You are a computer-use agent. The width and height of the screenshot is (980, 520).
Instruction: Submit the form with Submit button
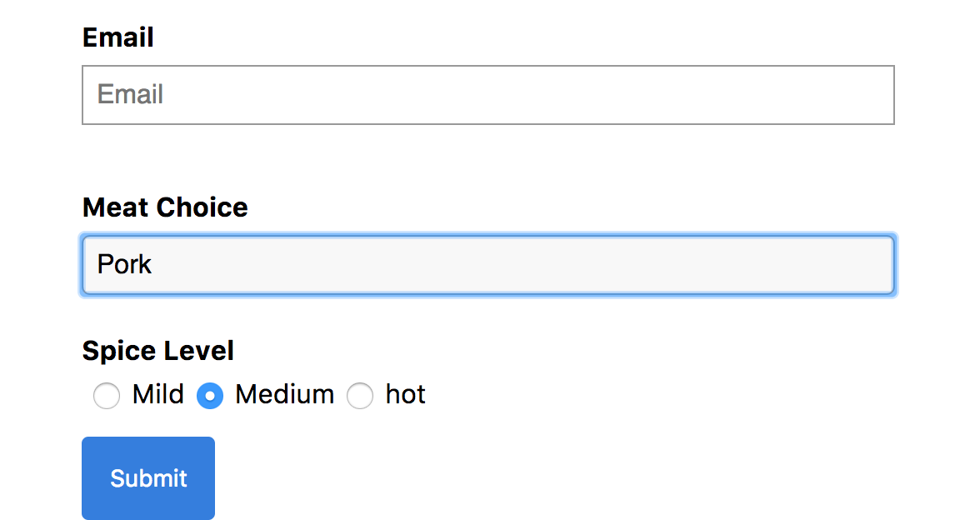coord(148,478)
